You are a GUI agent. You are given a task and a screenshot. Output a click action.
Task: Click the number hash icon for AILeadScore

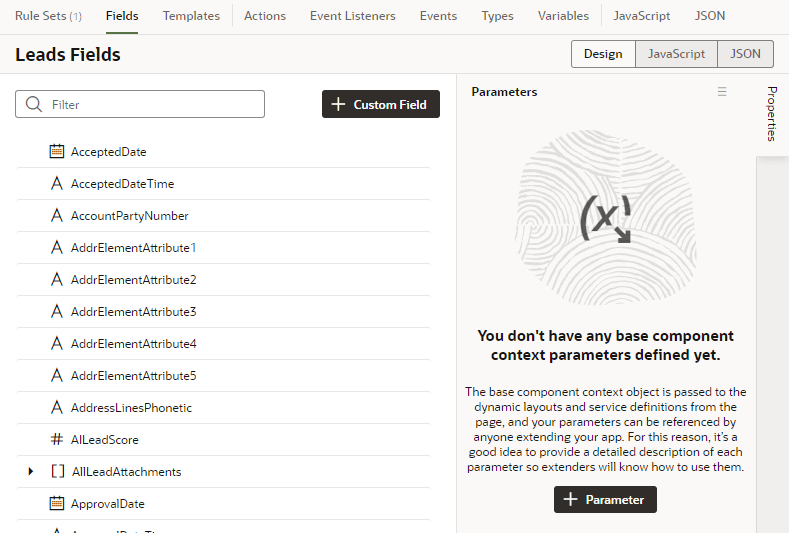click(57, 439)
